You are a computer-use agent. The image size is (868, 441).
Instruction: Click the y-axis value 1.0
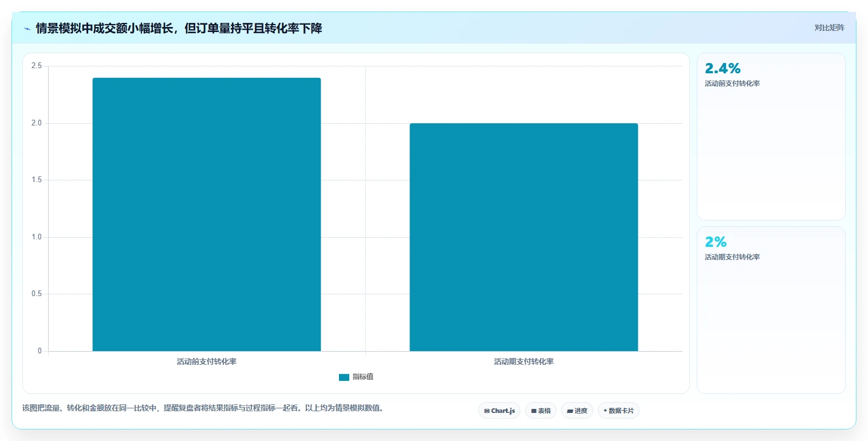coord(37,237)
